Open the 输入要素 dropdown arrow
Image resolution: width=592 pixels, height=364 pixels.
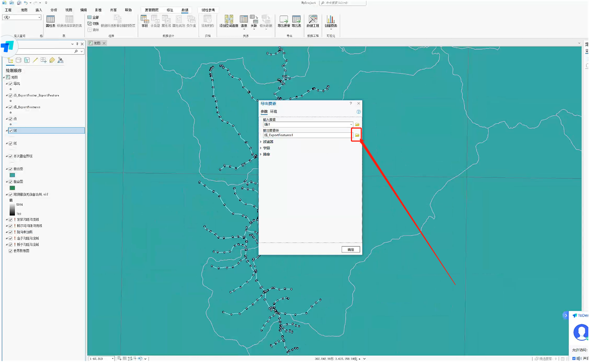(x=351, y=125)
